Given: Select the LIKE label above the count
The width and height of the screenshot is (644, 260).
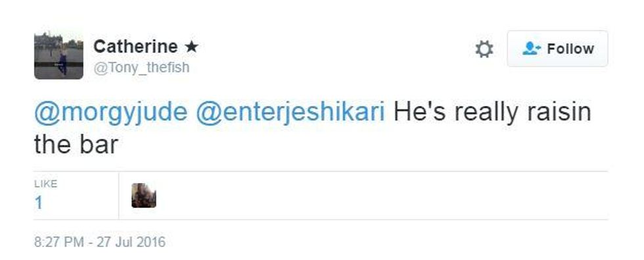Looking at the screenshot, I should [45, 184].
